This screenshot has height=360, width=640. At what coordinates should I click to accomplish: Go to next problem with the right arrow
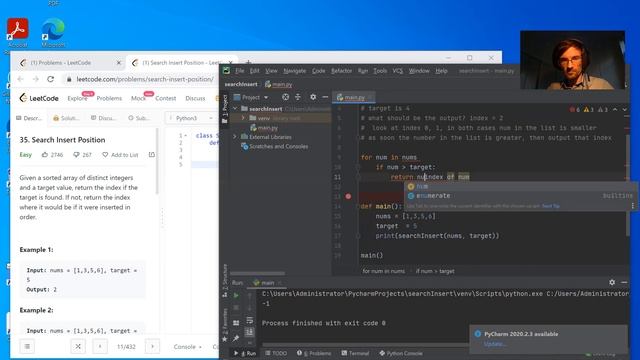(153, 347)
